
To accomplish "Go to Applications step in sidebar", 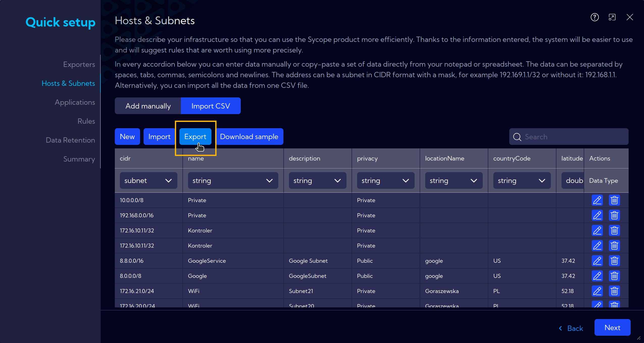I will [x=75, y=102].
